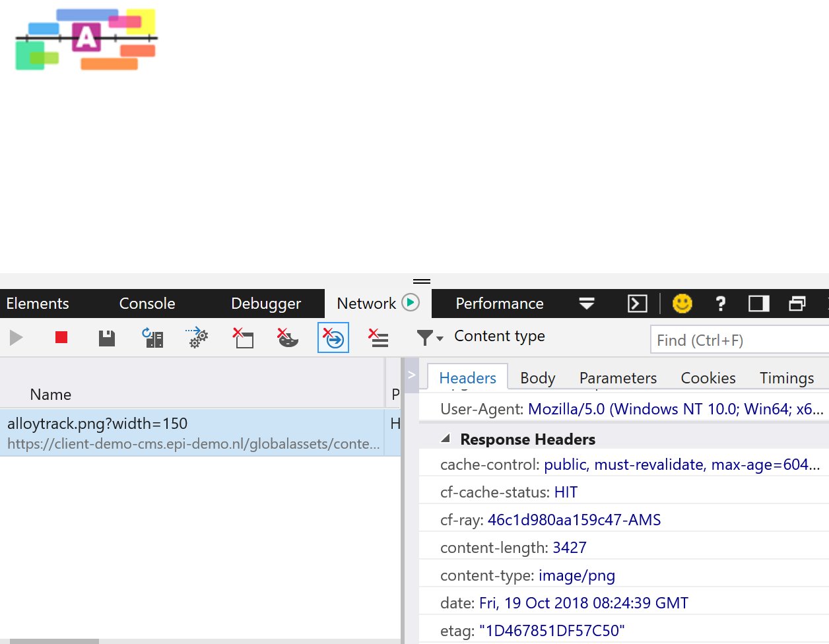This screenshot has width=829, height=644.
Task: Click the Export as HAR save icon
Action: coord(106,338)
